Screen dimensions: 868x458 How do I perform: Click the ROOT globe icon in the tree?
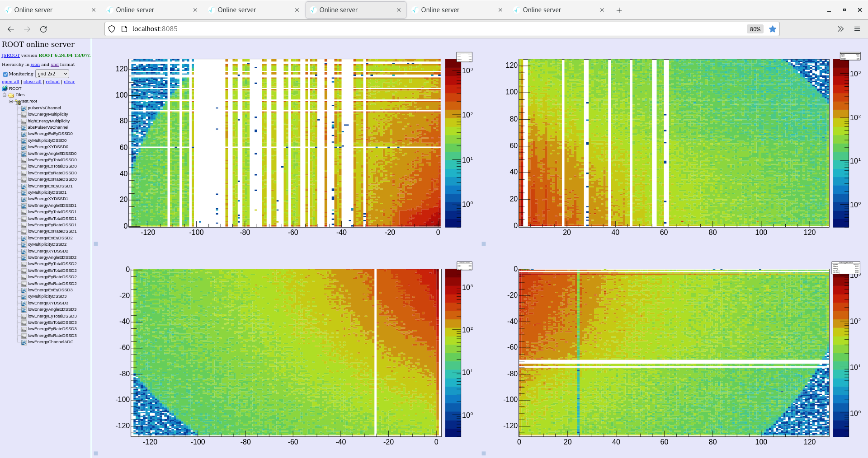(5, 89)
